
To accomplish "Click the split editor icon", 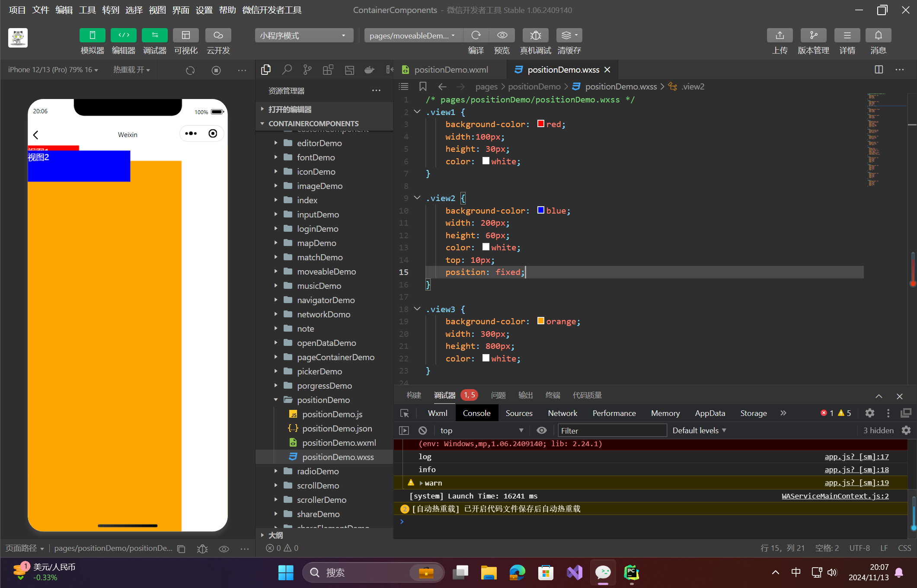I will click(x=879, y=70).
